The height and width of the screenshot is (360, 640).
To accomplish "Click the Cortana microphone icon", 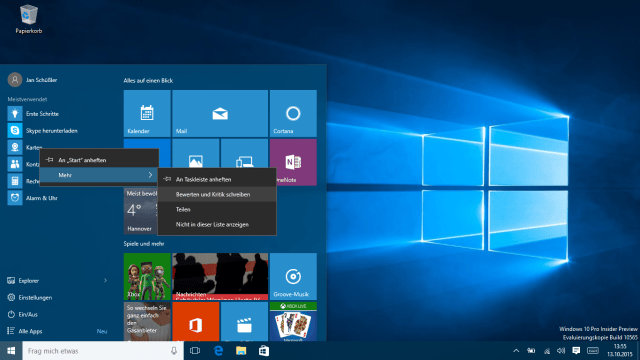I will (x=174, y=351).
